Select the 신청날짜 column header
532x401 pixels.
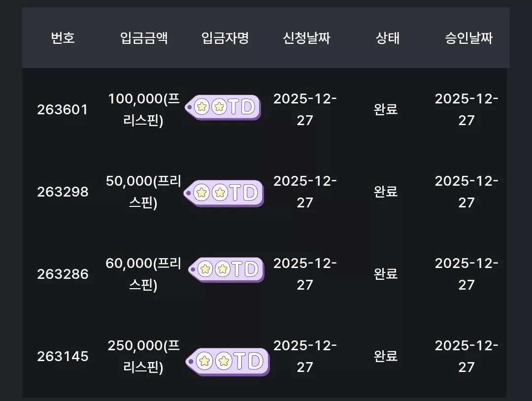point(306,37)
